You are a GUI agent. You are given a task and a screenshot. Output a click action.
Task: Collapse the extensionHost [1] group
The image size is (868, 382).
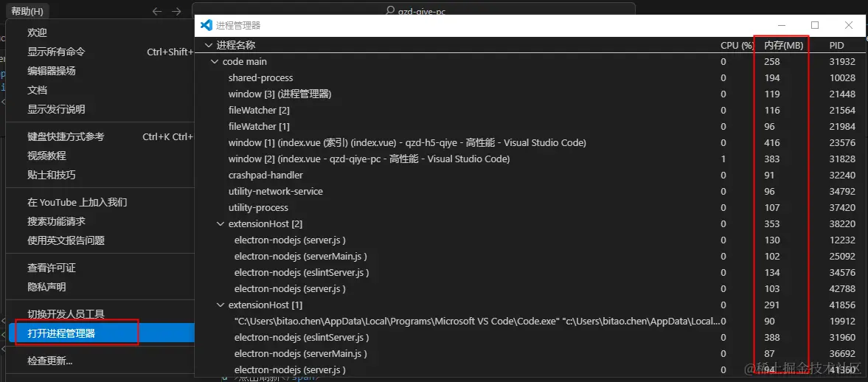click(x=221, y=305)
